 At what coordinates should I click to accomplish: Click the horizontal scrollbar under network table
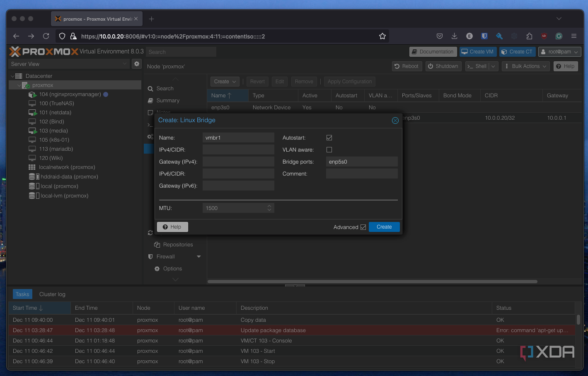click(x=372, y=282)
